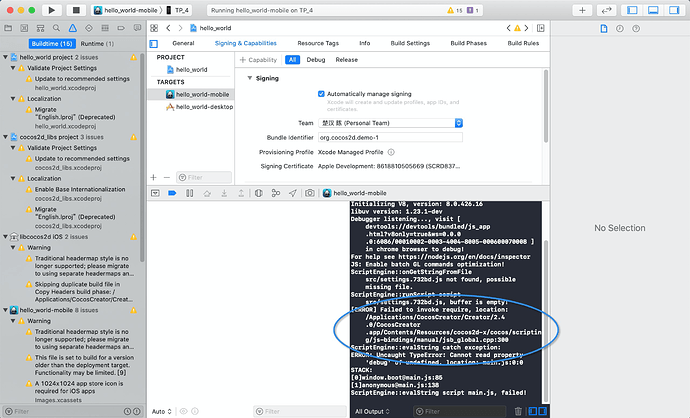The height and width of the screenshot is (418, 690).
Task: Open the Team dropdown menu
Action: [x=390, y=123]
